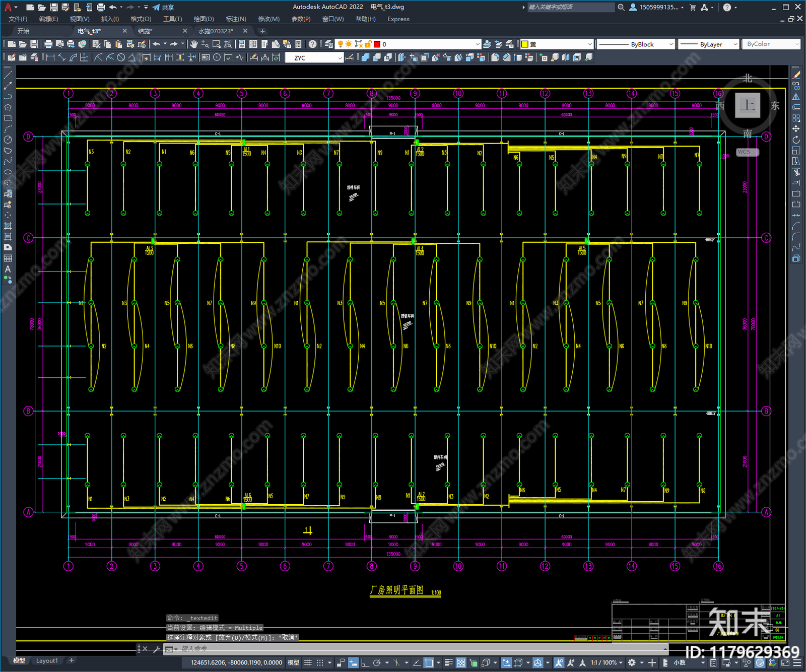Viewport: 806px width, 672px height.
Task: Switch to the 水施070323* drawing tab
Action: click(215, 31)
